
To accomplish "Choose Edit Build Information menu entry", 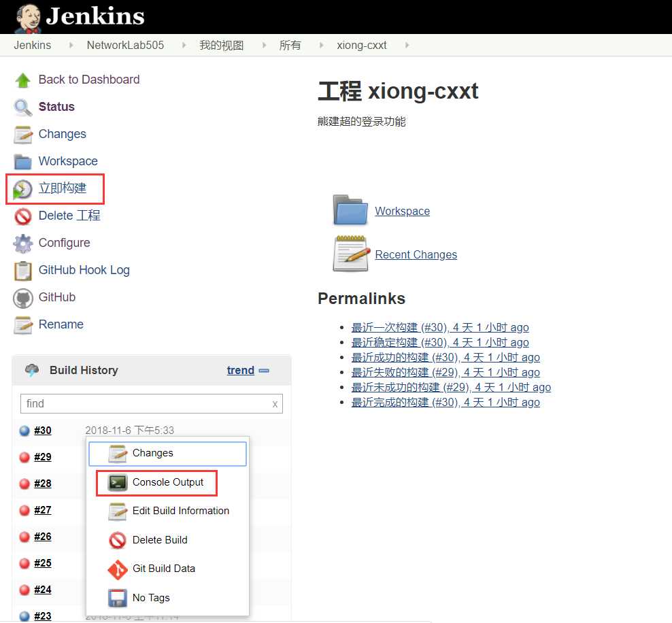I will [x=167, y=511].
